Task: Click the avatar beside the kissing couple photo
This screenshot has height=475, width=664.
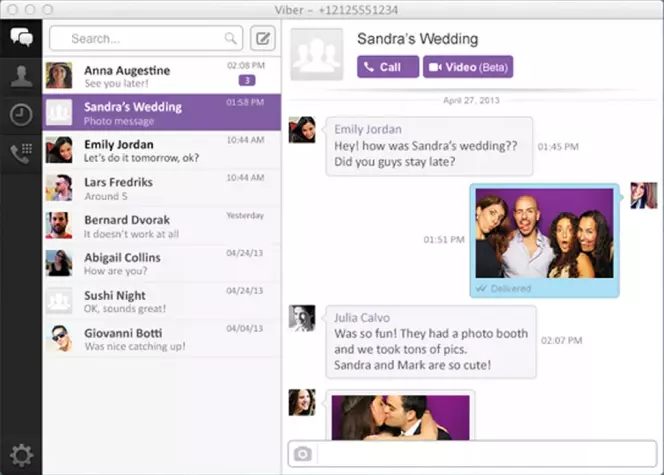Action: tap(302, 403)
